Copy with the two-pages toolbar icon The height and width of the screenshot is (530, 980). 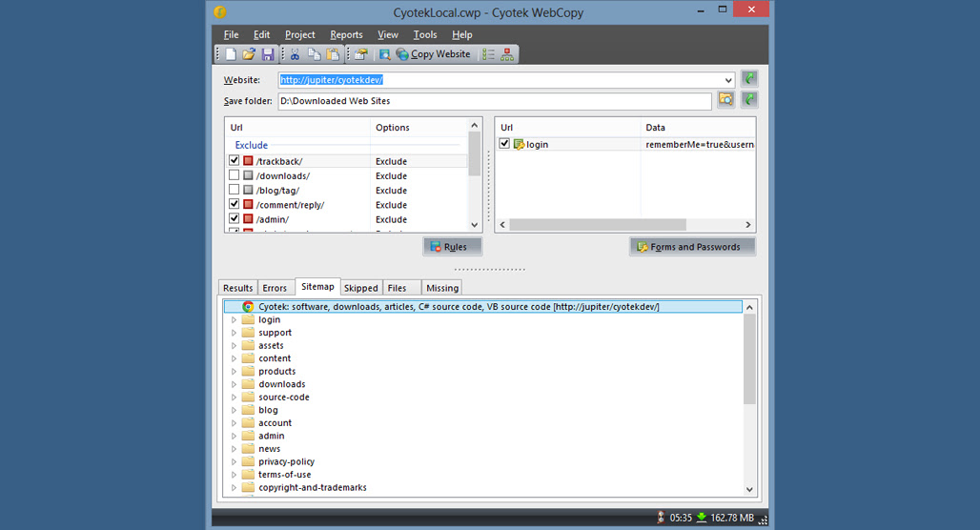point(314,54)
